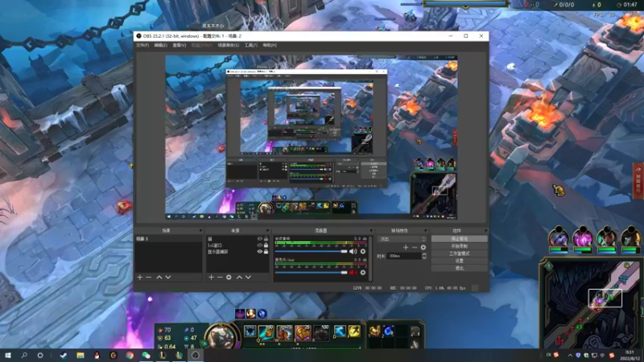Open WeChat from the taskbar
The width and height of the screenshot is (644, 362).
147,355
